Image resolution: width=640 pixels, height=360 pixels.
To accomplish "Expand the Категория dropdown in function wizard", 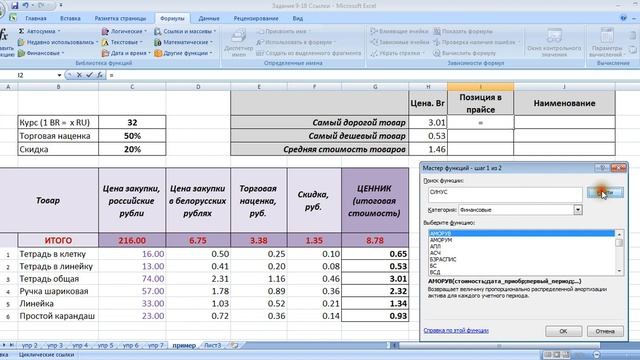I will coord(578,210).
